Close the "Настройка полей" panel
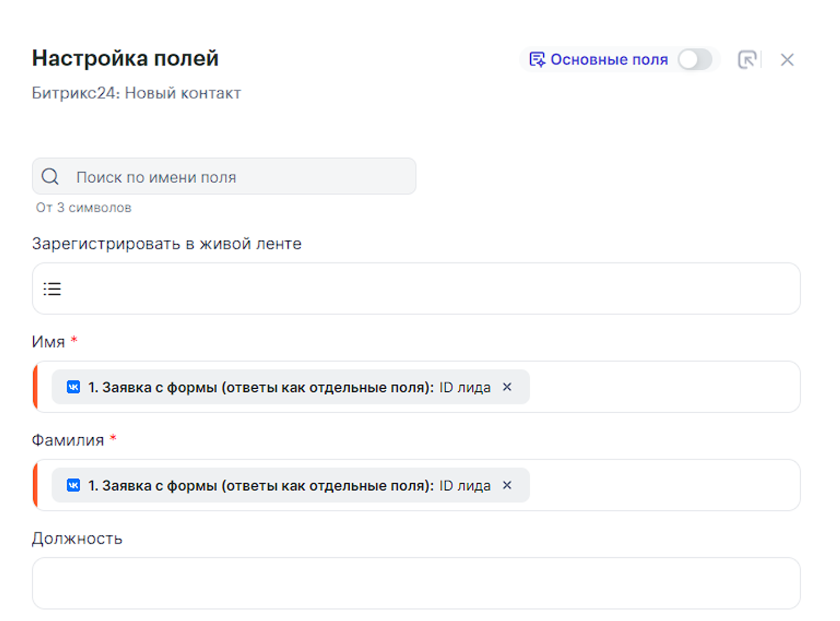This screenshot has height=621, width=840. (x=787, y=60)
